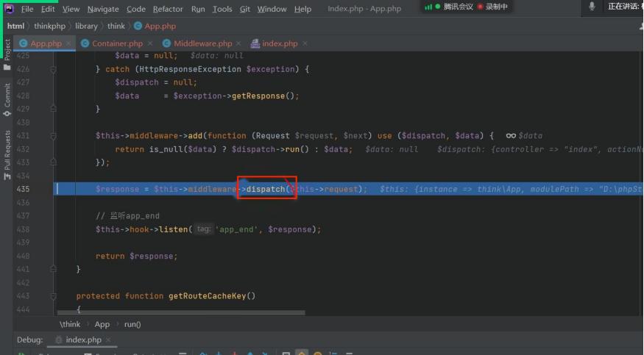Open the Code menu
644x355 pixels.
point(136,9)
